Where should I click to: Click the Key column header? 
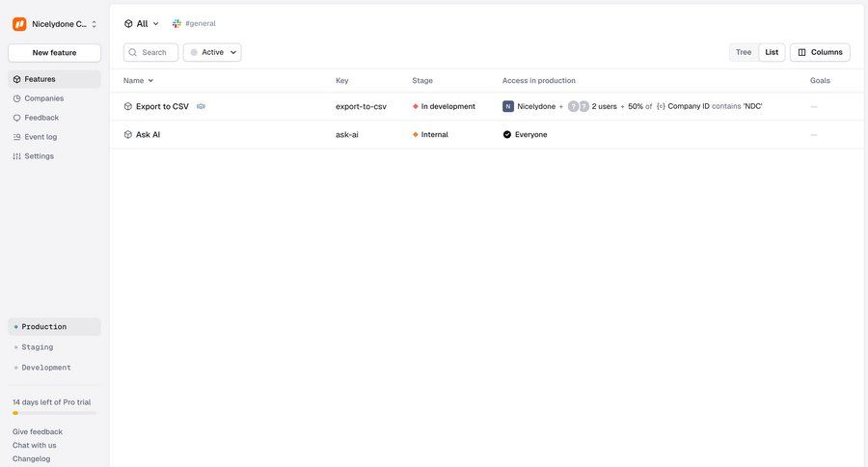click(342, 80)
